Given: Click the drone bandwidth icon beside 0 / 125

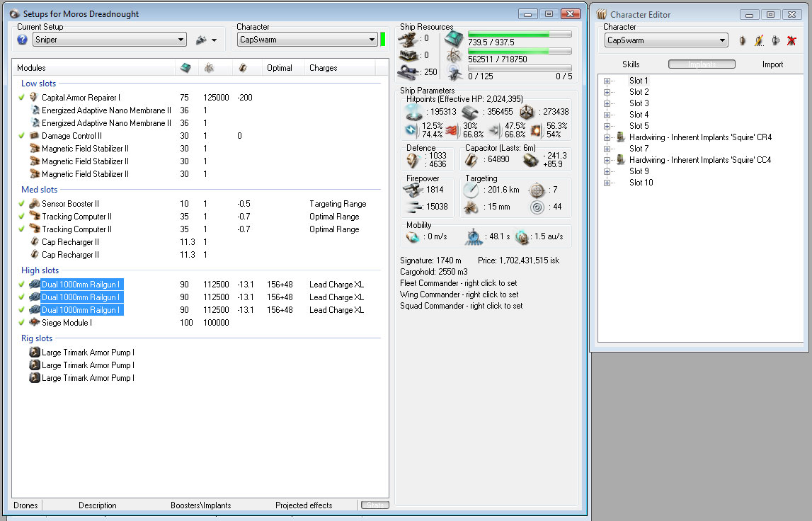Looking at the screenshot, I should [x=454, y=73].
